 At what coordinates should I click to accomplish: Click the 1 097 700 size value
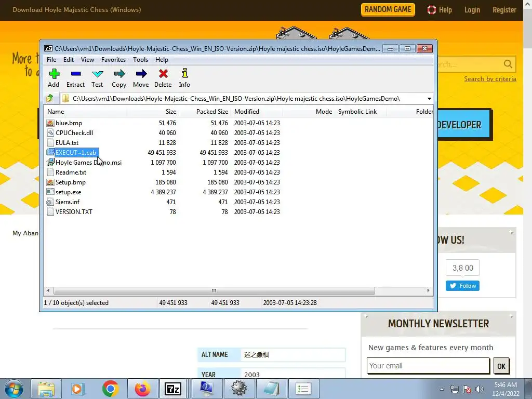click(x=164, y=163)
